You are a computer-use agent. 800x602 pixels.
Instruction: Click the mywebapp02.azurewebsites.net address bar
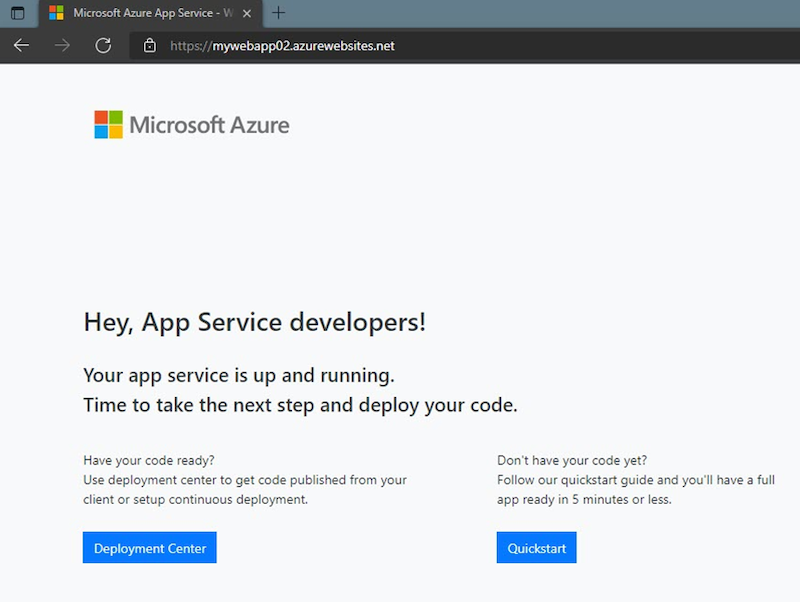300,45
